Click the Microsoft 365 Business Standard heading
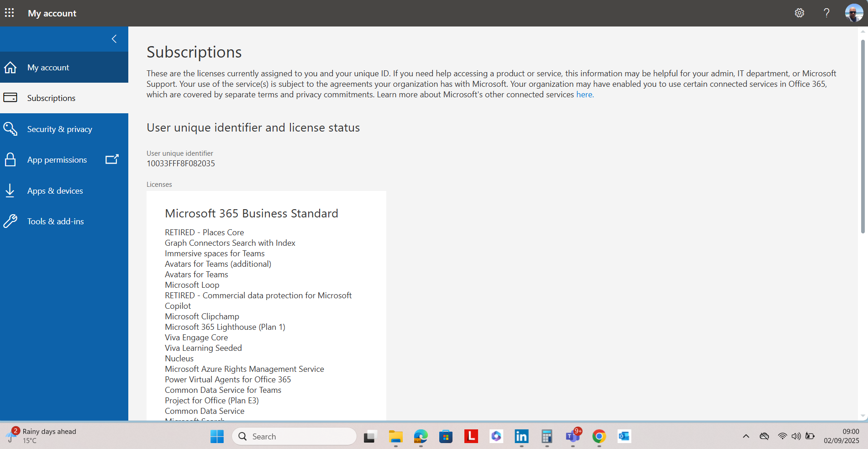The height and width of the screenshot is (449, 868). click(x=252, y=213)
